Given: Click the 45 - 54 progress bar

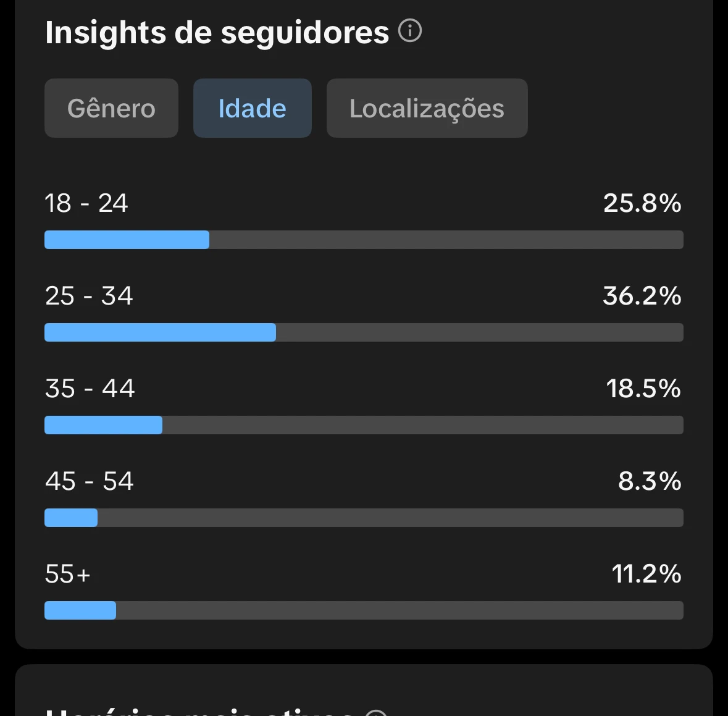Looking at the screenshot, I should [364, 518].
